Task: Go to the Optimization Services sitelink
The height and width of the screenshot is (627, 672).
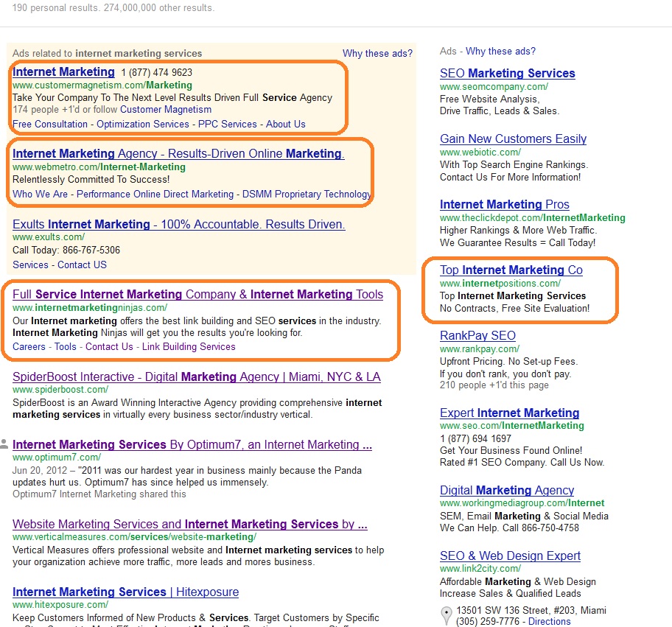Action: [143, 125]
